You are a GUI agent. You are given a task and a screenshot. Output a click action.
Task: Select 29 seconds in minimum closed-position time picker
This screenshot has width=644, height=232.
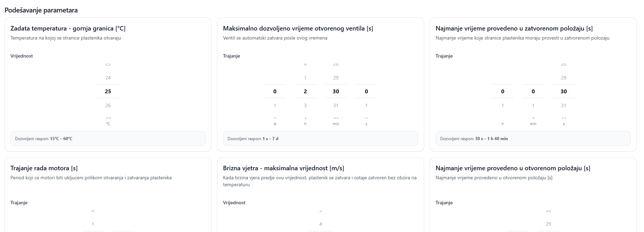564,78
